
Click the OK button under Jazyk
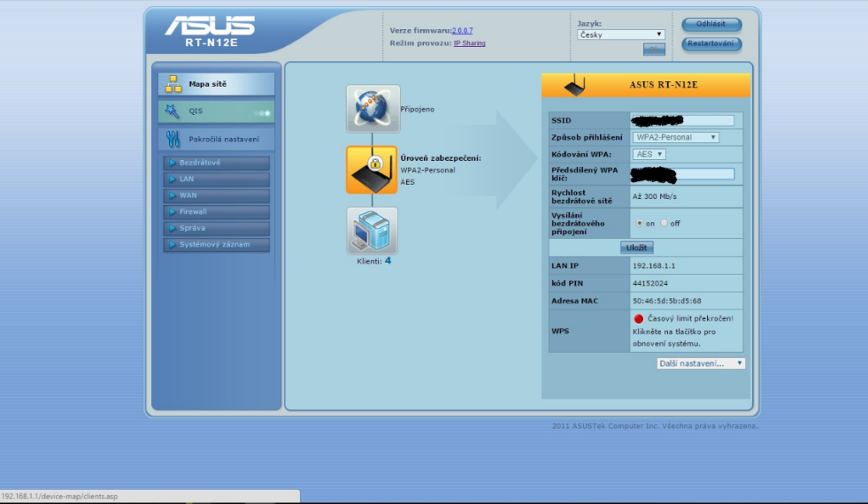(x=654, y=50)
